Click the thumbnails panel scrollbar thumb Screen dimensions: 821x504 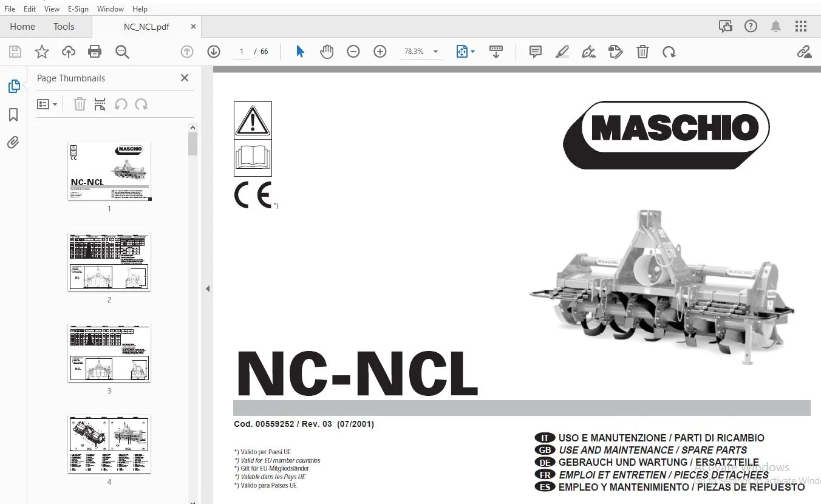click(x=193, y=145)
